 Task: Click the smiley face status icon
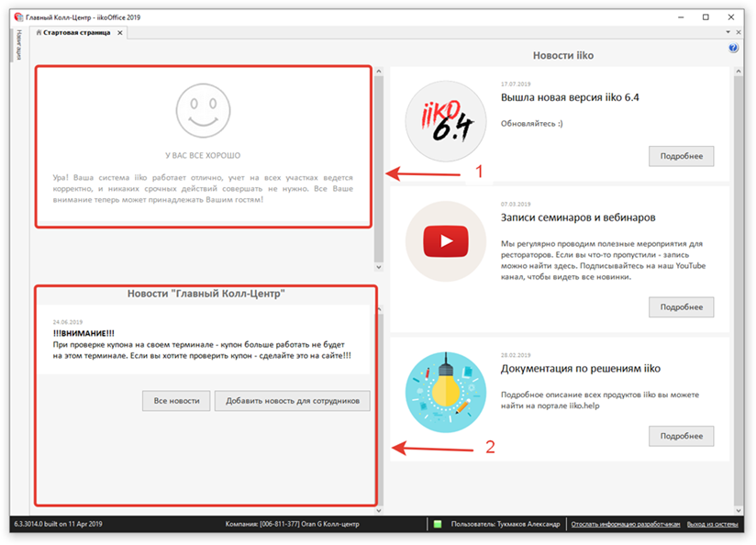click(x=203, y=107)
